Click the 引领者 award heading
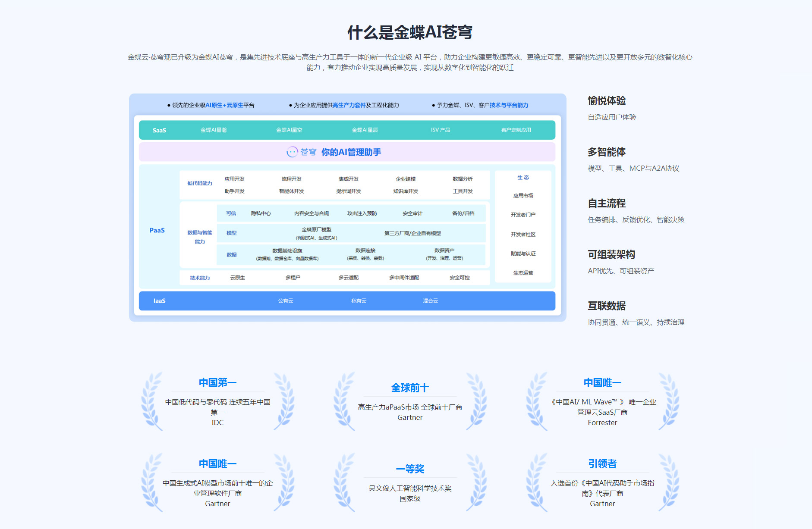 602,463
